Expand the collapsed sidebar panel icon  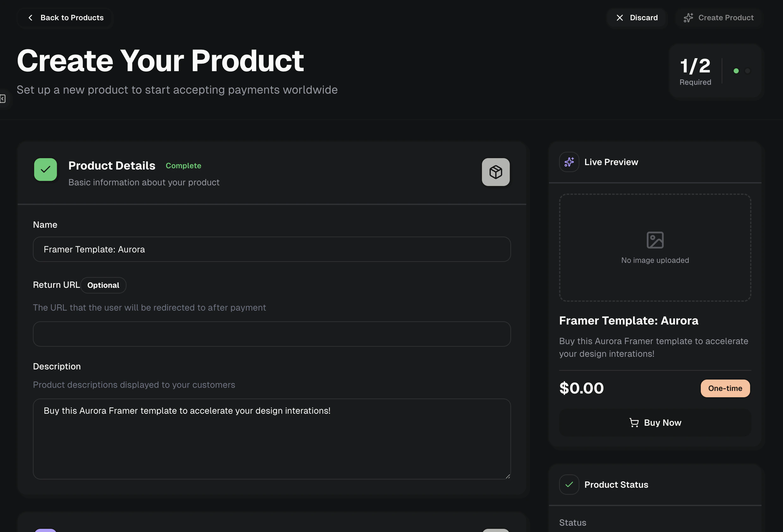[3, 99]
